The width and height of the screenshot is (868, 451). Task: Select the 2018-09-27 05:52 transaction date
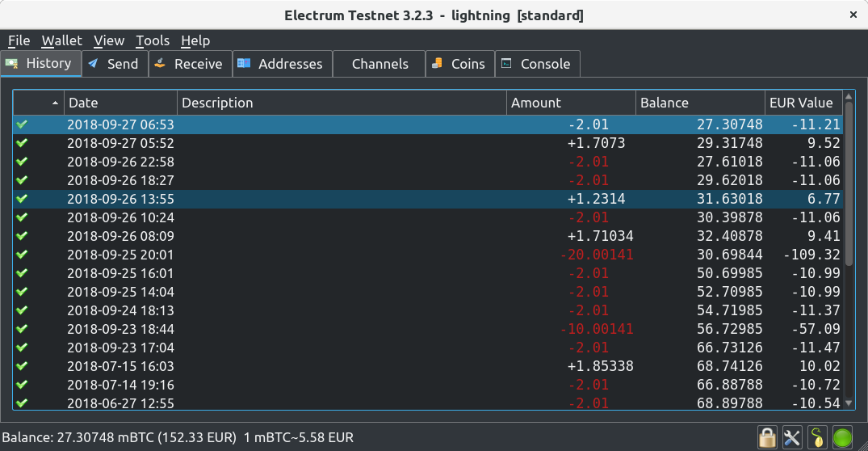click(x=120, y=143)
